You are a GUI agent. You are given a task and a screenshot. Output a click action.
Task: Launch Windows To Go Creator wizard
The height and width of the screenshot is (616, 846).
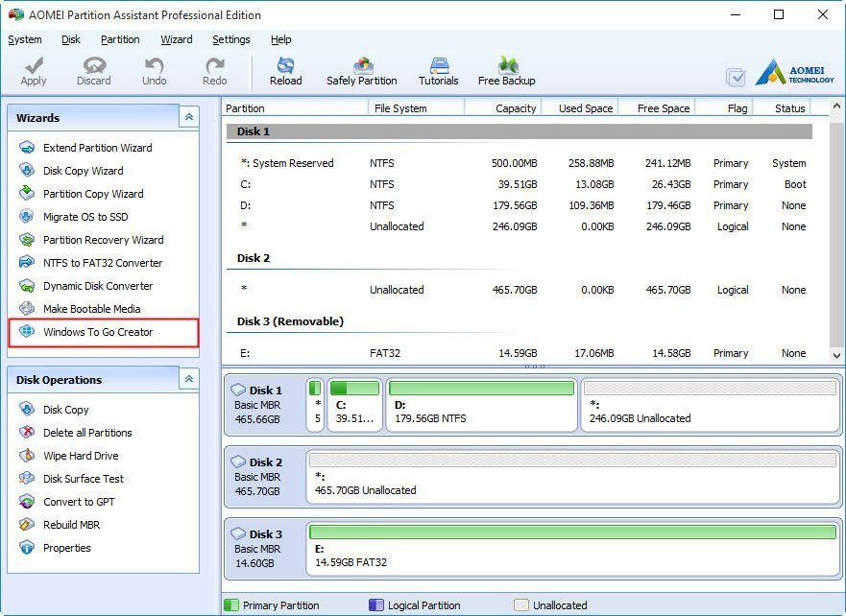(x=98, y=332)
